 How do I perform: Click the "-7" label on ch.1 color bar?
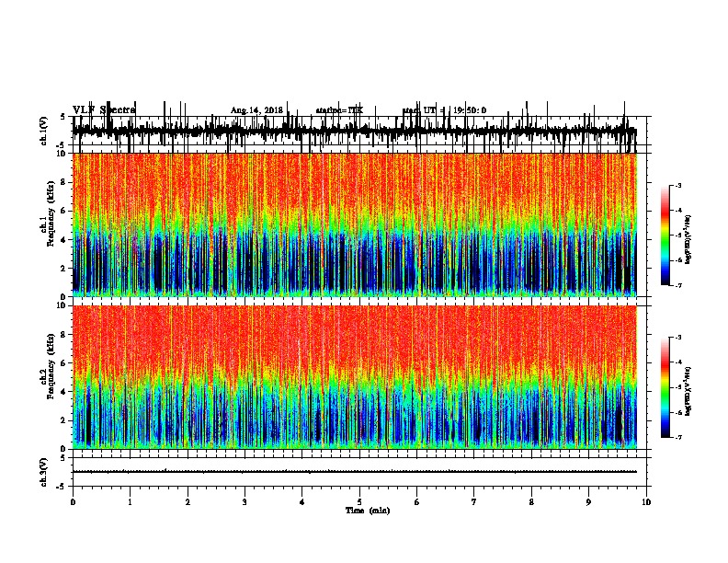[677, 285]
